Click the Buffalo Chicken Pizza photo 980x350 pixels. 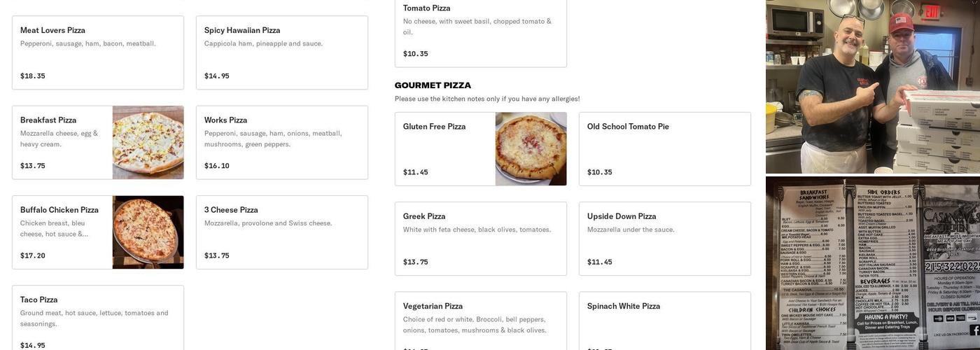click(x=148, y=232)
